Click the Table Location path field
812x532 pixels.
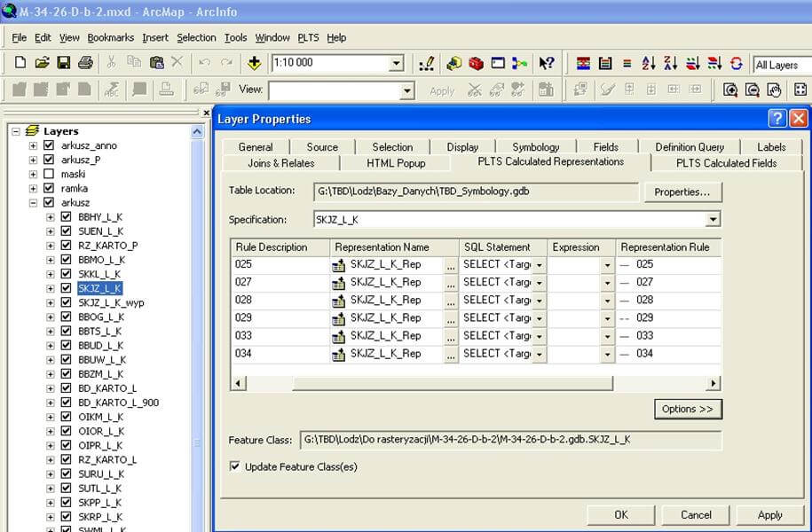(x=476, y=192)
